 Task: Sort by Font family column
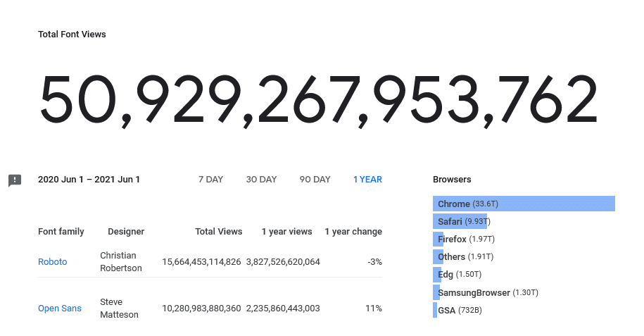click(61, 232)
